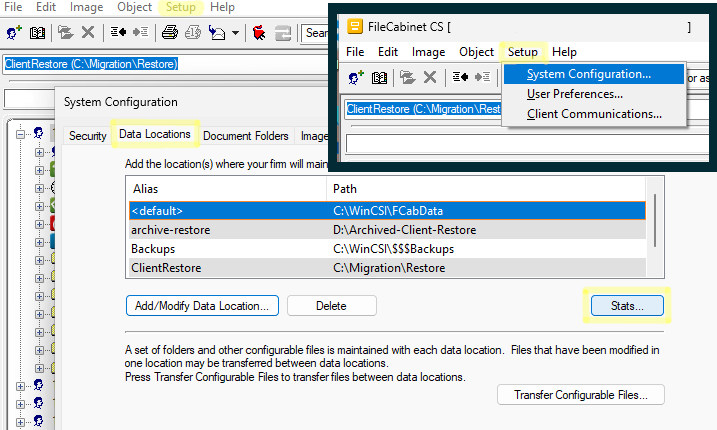Click the X icon in the FileCabinet CS toolbar
Viewport: 717px width, 430px height.
point(430,77)
